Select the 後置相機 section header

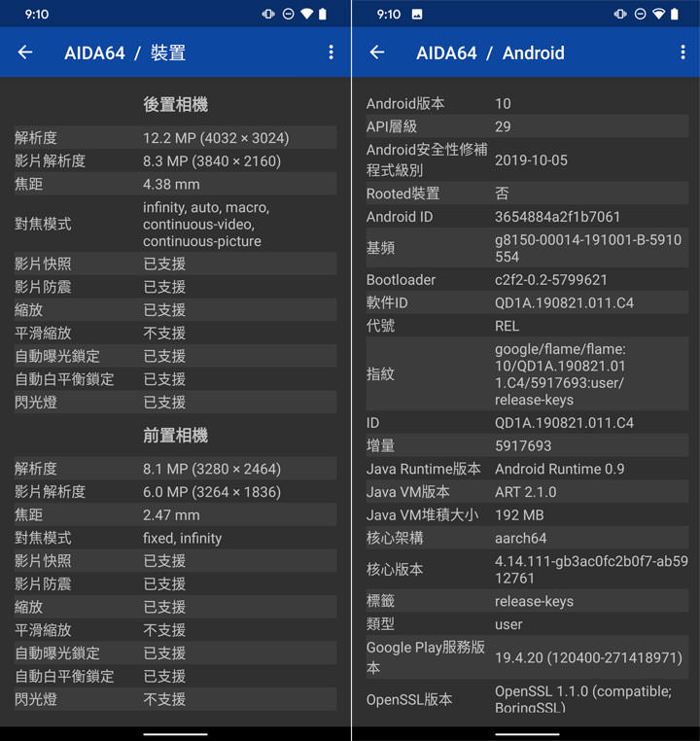coord(176,104)
